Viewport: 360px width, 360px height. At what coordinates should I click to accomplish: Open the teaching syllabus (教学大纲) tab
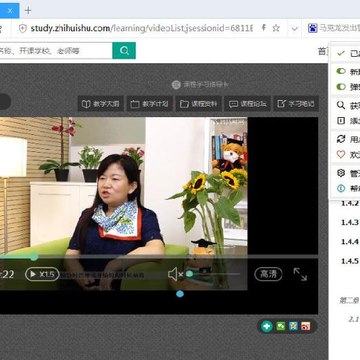point(101,104)
